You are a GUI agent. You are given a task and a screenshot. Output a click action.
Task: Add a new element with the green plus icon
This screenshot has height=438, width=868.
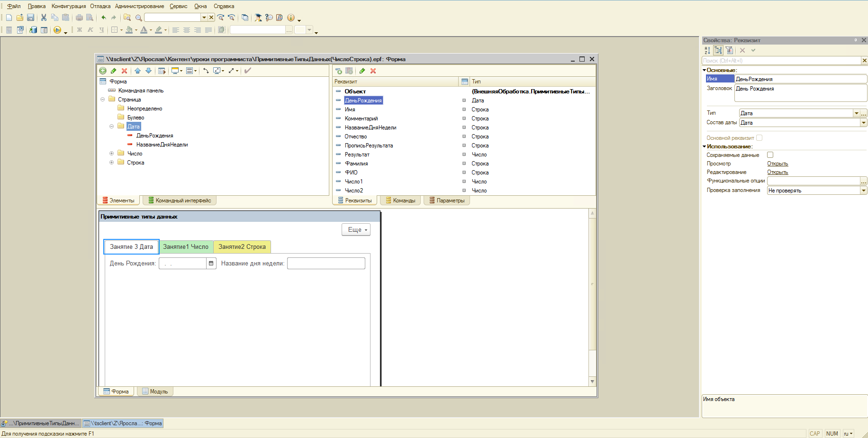102,71
